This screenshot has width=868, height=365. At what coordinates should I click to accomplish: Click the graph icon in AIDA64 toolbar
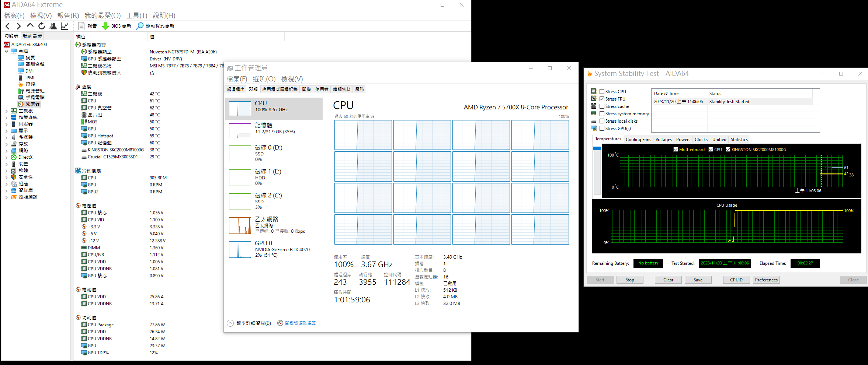point(65,26)
